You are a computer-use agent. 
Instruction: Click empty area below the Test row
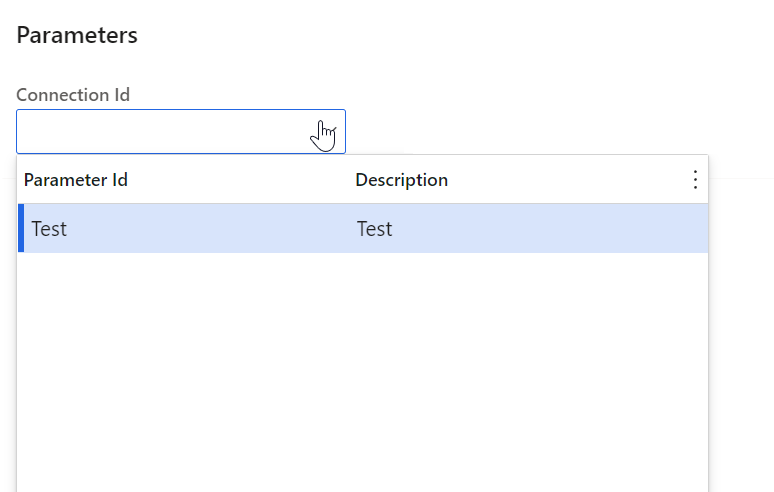point(363,370)
